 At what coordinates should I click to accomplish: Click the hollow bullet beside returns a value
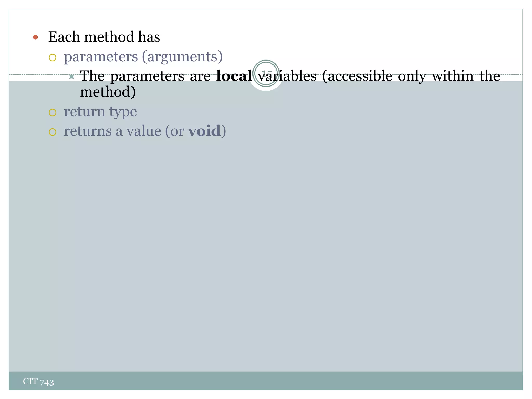point(52,132)
